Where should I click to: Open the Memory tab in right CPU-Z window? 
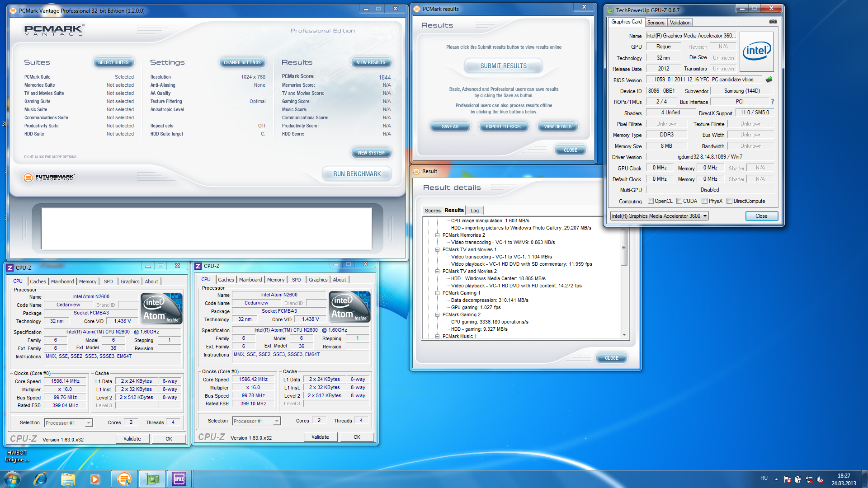[276, 280]
